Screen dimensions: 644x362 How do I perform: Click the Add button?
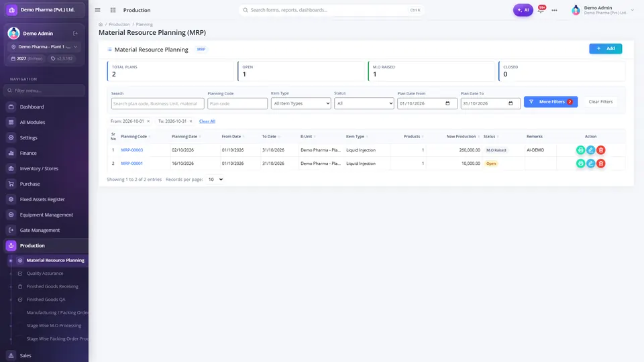click(x=605, y=48)
